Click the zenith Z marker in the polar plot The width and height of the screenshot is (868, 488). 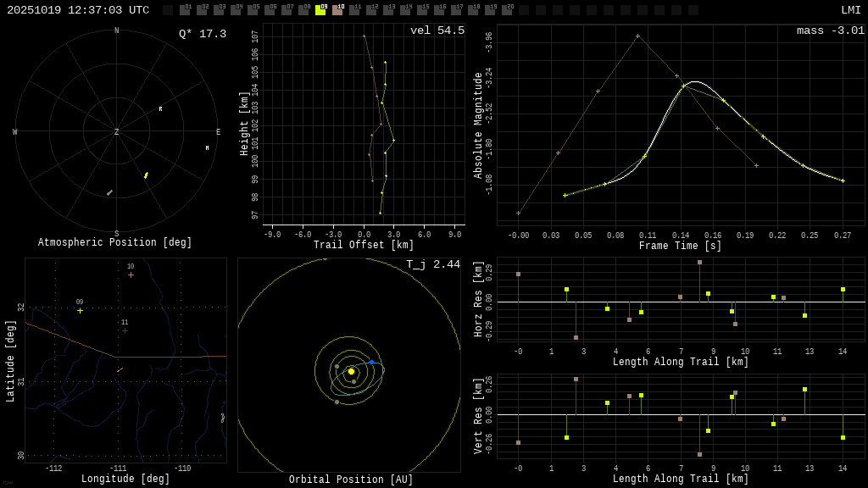tap(117, 132)
